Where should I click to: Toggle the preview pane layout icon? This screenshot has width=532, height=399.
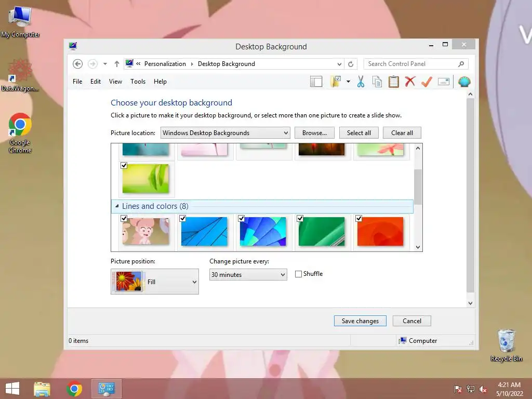316,82
